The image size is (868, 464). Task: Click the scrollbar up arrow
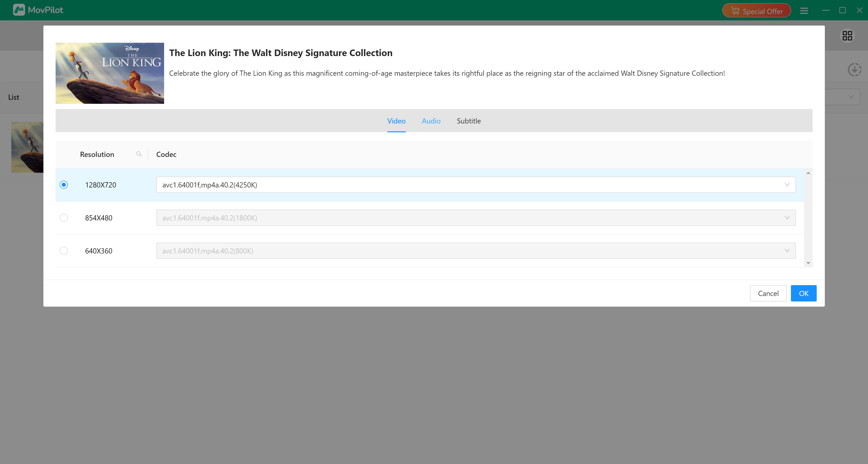pos(808,173)
